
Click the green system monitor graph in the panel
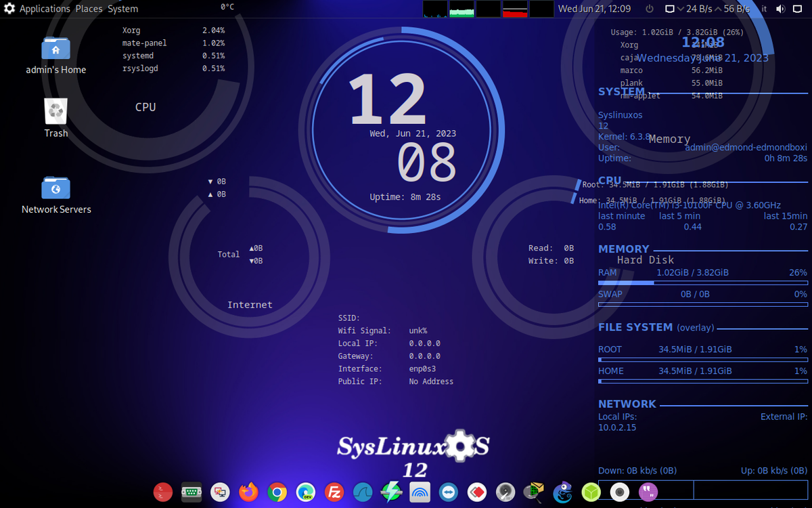462,9
